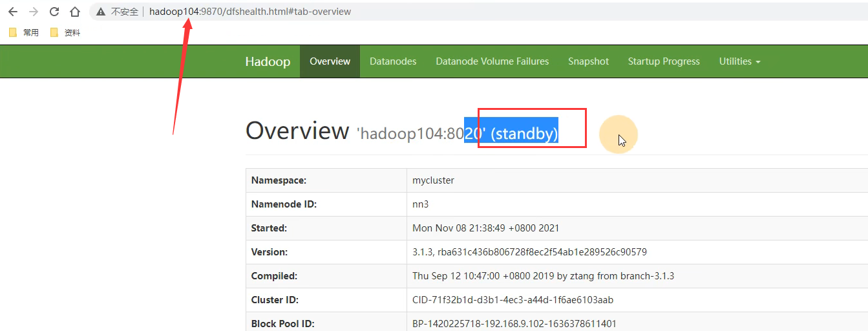
Task: Click the Overview page heading
Action: (297, 131)
